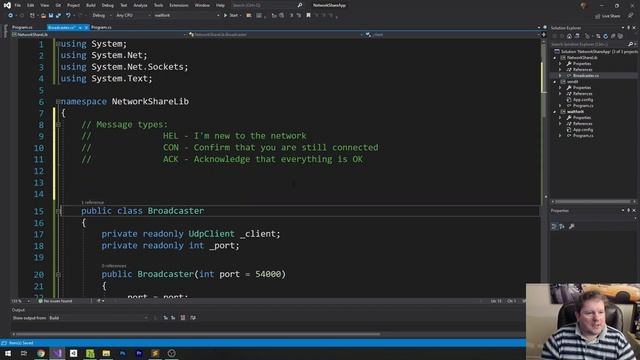The height and width of the screenshot is (360, 640).
Task: Click the 'UdpClient' type on line 17
Action: 211,234
